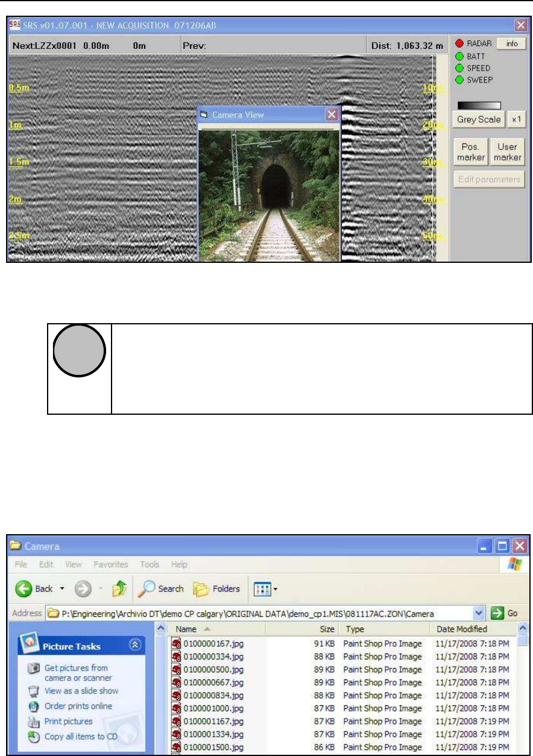Click the greyed-out Edit parameters button

[x=488, y=179]
